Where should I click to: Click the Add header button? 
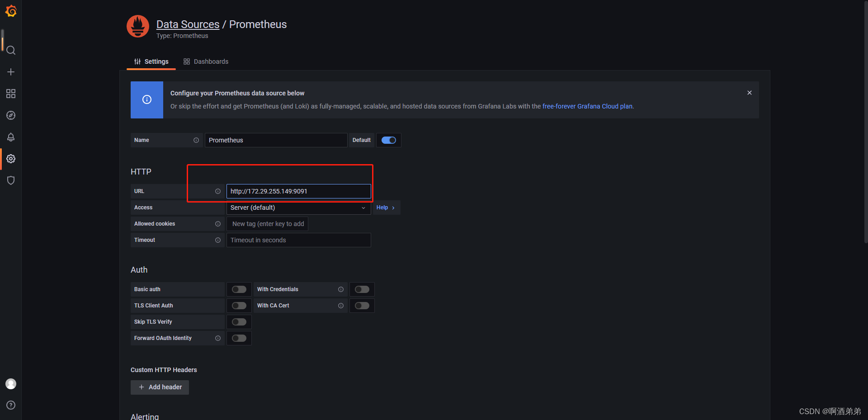click(160, 387)
